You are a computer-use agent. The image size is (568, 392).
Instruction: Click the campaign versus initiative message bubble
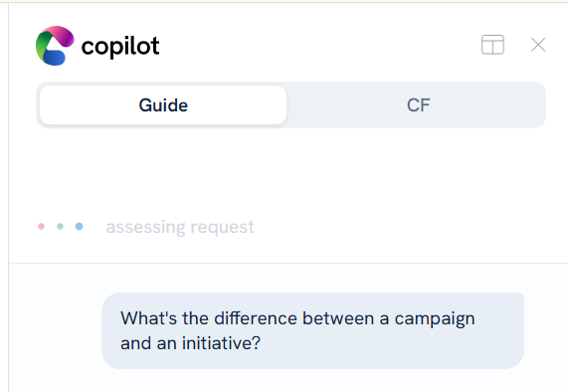click(x=312, y=330)
